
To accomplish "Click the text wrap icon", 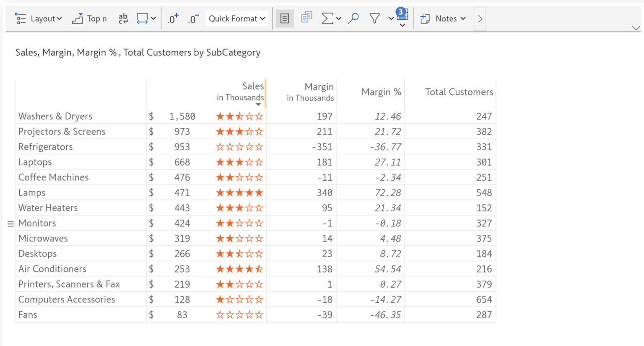I will point(123,18).
